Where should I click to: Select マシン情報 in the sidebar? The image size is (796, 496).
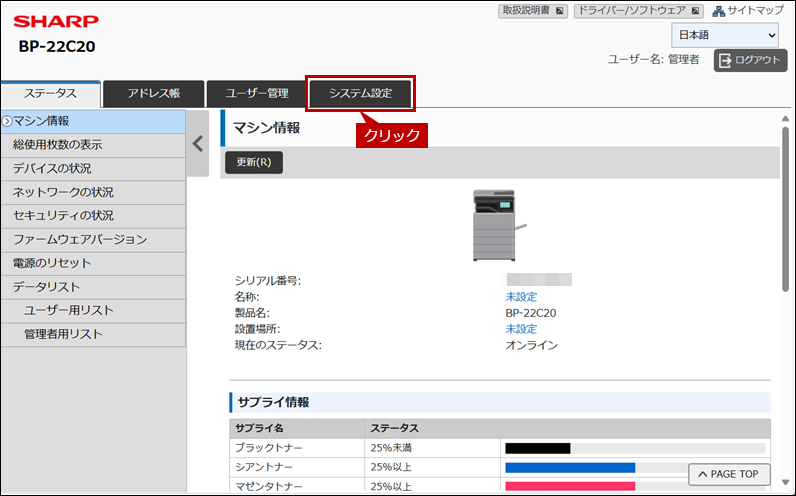[x=93, y=121]
